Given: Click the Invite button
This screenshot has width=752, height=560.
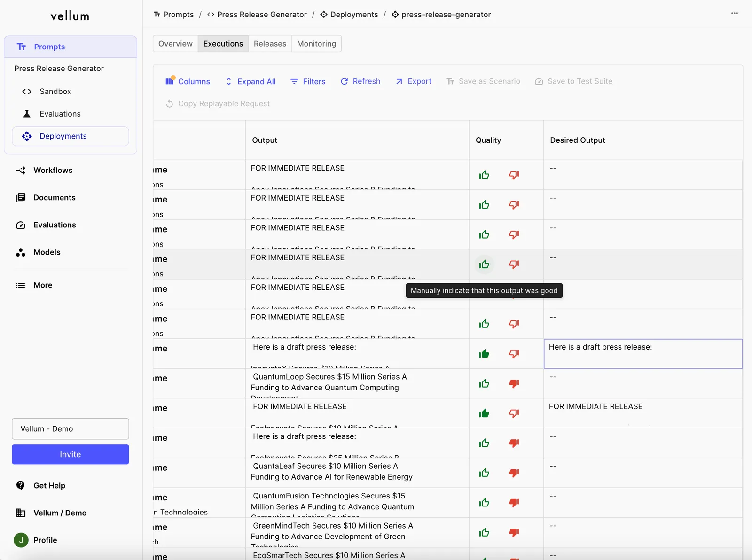Looking at the screenshot, I should (x=70, y=454).
